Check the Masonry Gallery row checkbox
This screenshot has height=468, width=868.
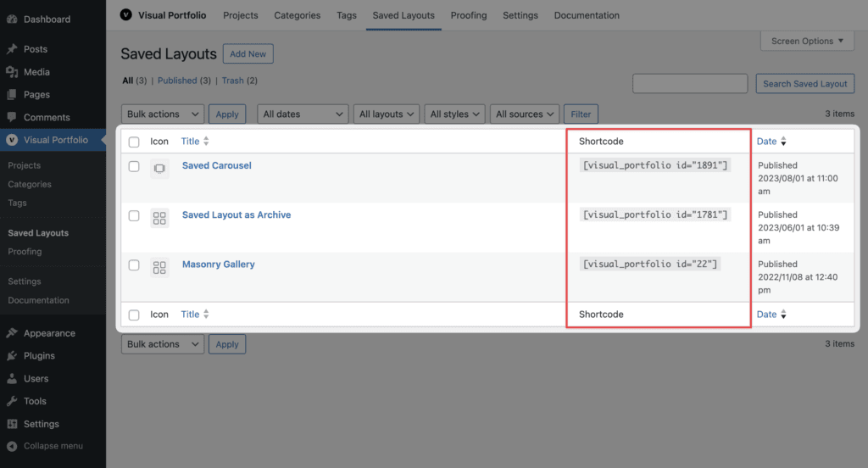click(134, 265)
